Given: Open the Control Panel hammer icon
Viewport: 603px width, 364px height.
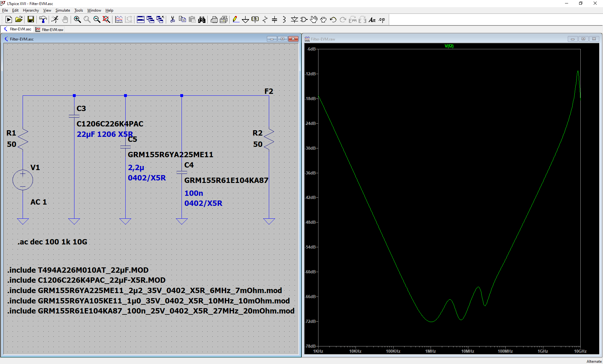Looking at the screenshot, I should pos(43,20).
